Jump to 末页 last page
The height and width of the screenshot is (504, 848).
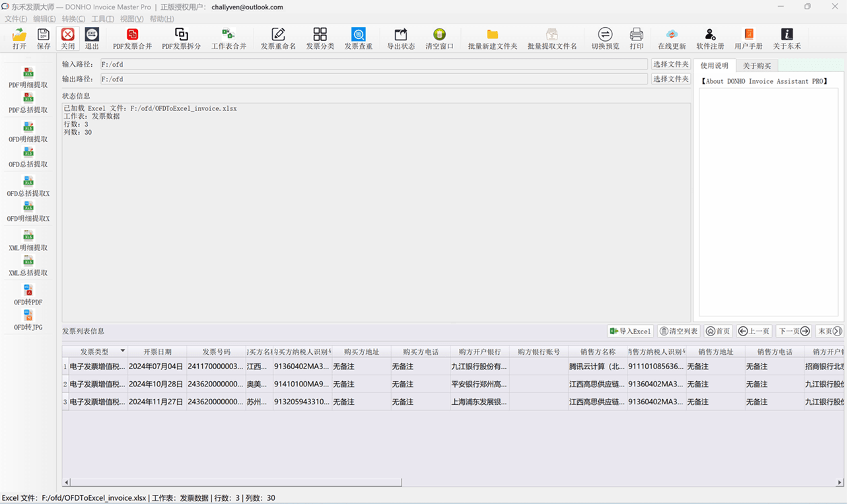pos(830,331)
